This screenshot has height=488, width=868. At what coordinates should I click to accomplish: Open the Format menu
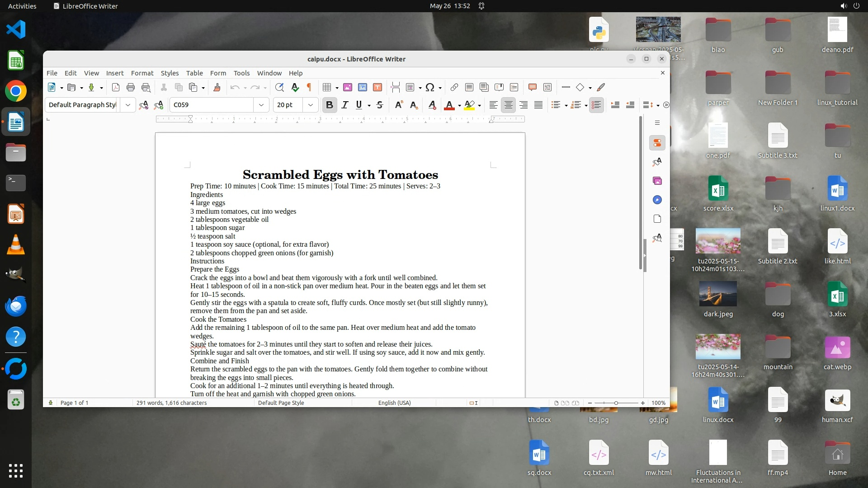tap(142, 73)
